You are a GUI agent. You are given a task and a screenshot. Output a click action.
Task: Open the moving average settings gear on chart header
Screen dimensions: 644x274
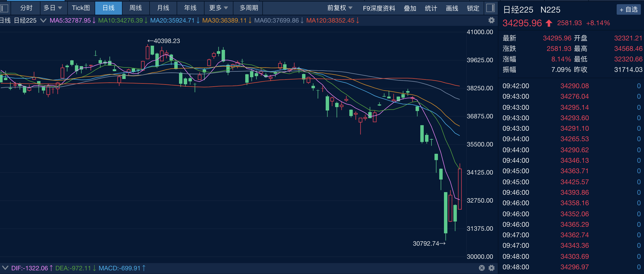point(491,20)
